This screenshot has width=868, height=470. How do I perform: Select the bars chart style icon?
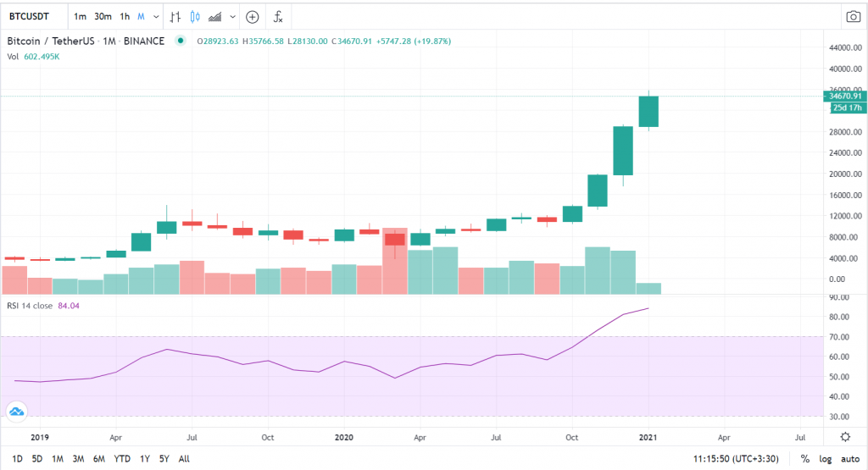click(175, 16)
